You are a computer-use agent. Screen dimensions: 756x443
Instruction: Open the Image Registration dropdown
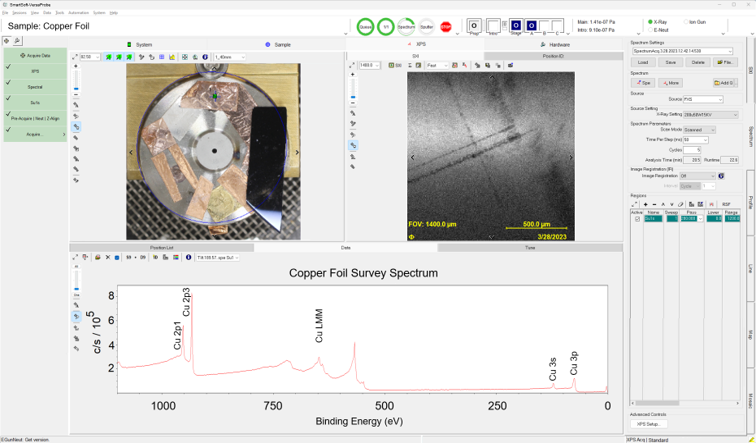[697, 176]
